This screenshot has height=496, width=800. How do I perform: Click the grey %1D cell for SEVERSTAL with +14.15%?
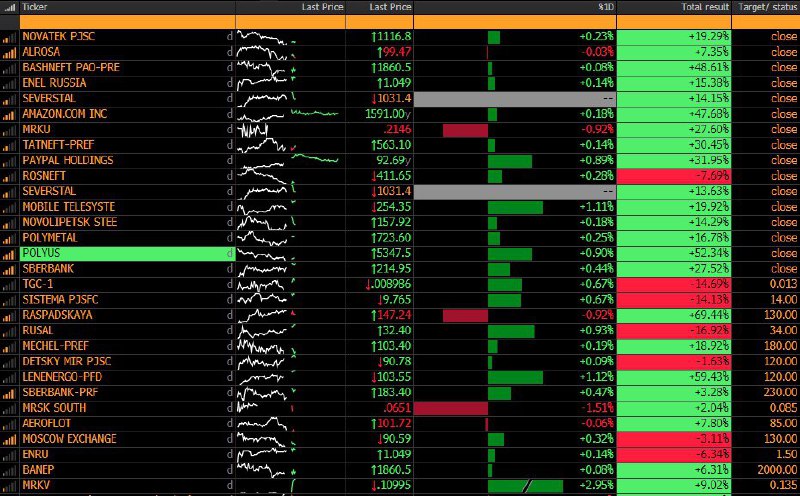tap(515, 98)
